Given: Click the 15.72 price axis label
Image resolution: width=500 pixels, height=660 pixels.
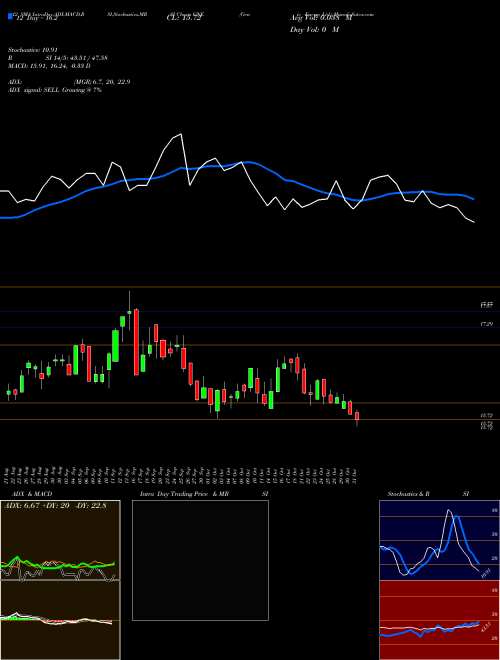Looking at the screenshot, I should [x=487, y=415].
